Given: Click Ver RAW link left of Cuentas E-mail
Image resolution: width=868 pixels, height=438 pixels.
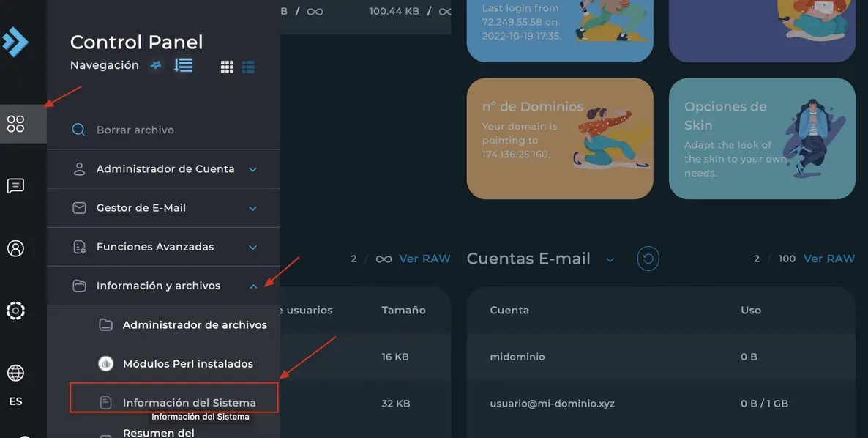Looking at the screenshot, I should (x=424, y=259).
